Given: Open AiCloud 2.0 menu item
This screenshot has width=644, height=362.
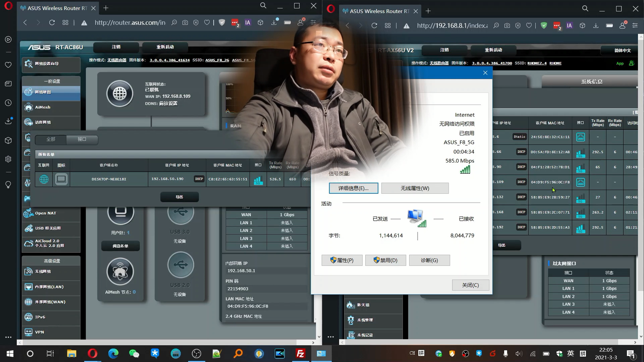Looking at the screenshot, I should 51,243.
